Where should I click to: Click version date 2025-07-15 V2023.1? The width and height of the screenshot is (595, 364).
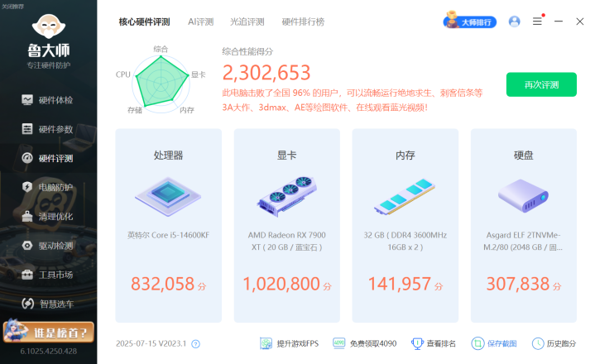click(151, 343)
